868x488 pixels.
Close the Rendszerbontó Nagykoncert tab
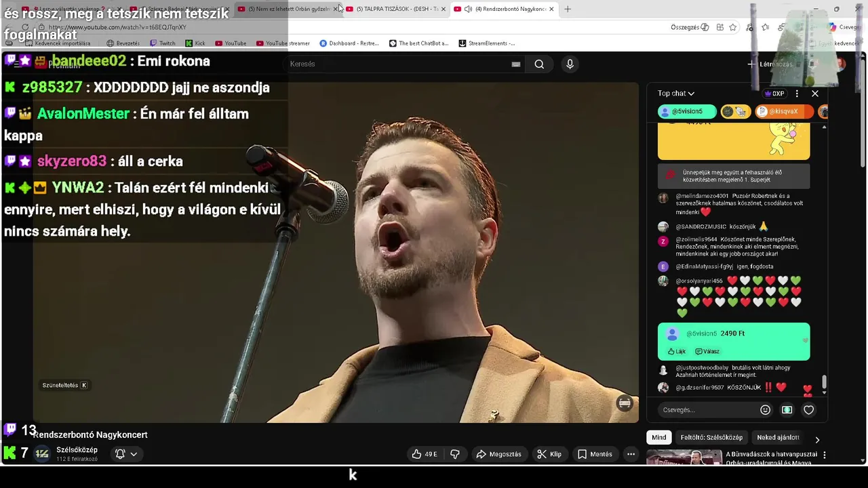[551, 9]
